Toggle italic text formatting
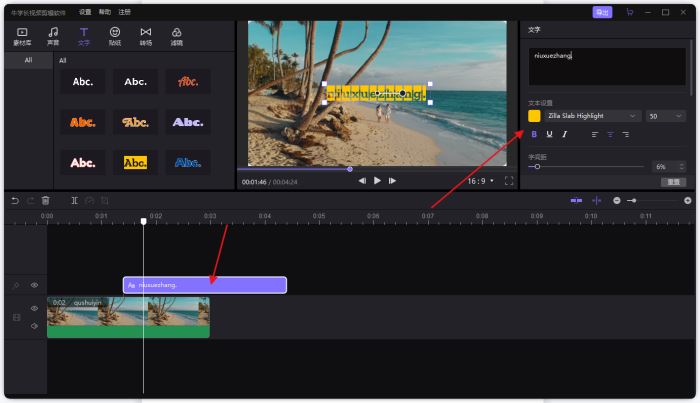Image resolution: width=700 pixels, height=403 pixels. [564, 134]
